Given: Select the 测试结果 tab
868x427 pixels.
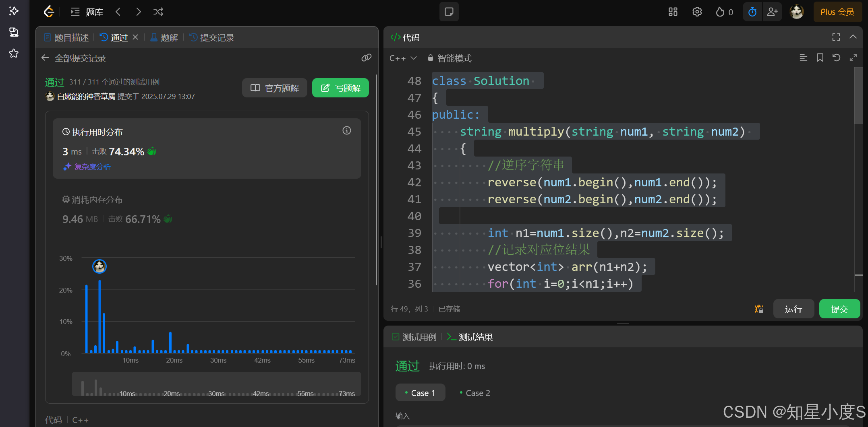Looking at the screenshot, I should [470, 337].
